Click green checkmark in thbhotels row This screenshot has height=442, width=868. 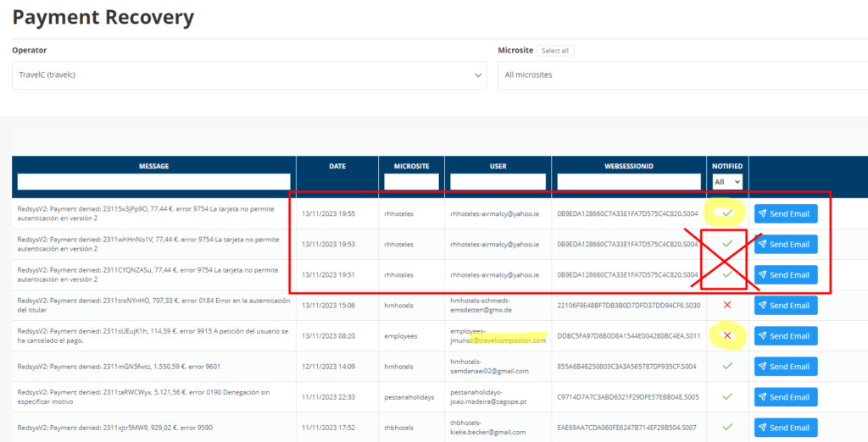click(726, 427)
